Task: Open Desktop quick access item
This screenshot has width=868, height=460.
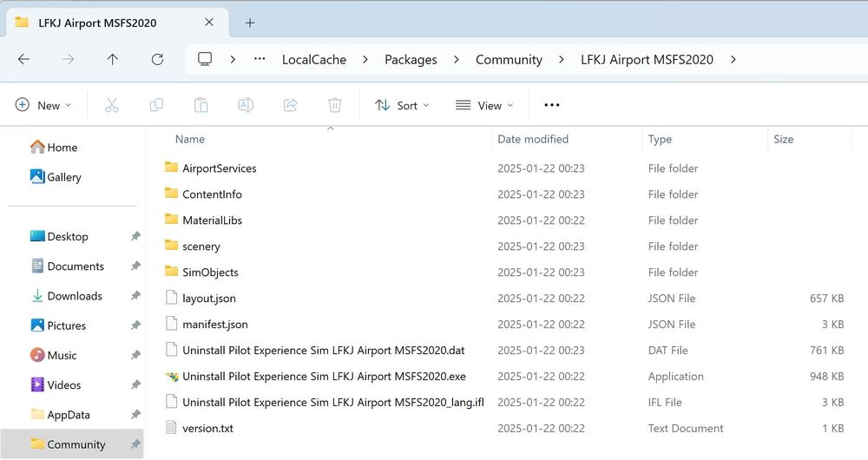Action: point(59,236)
